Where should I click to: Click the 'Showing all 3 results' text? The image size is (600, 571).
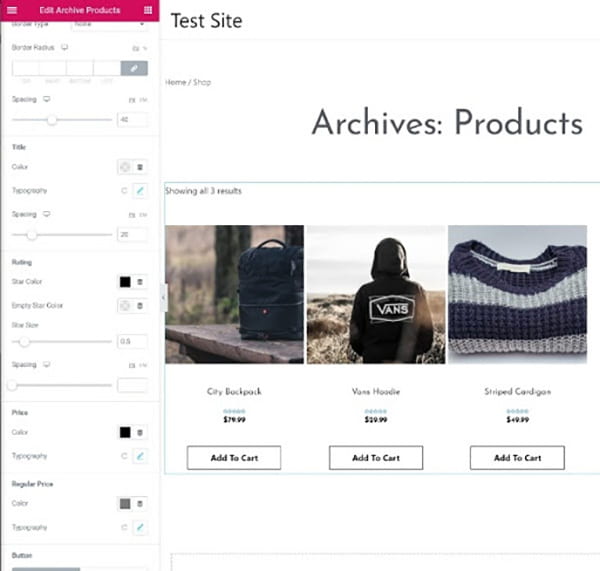[203, 191]
